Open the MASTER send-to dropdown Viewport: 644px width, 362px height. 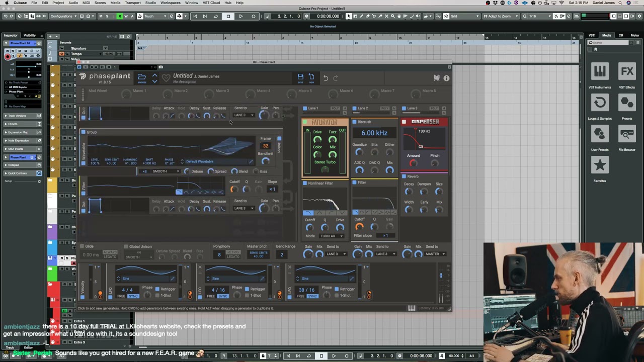coord(435,254)
